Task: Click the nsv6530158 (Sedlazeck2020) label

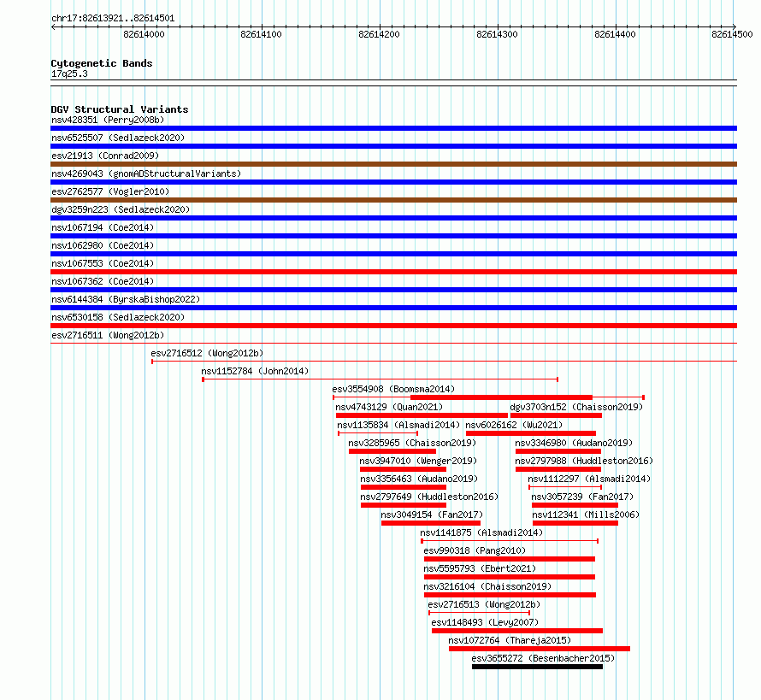Action: [x=118, y=317]
